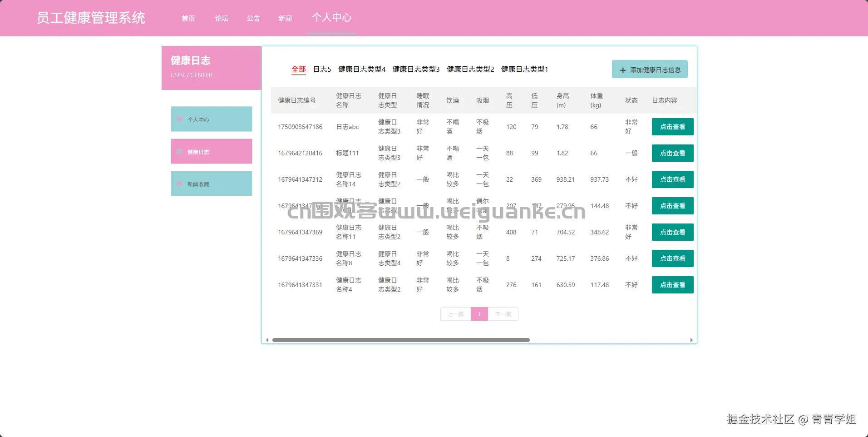Go to 下一页 in pagination
The width and height of the screenshot is (868, 437).
coord(503,314)
